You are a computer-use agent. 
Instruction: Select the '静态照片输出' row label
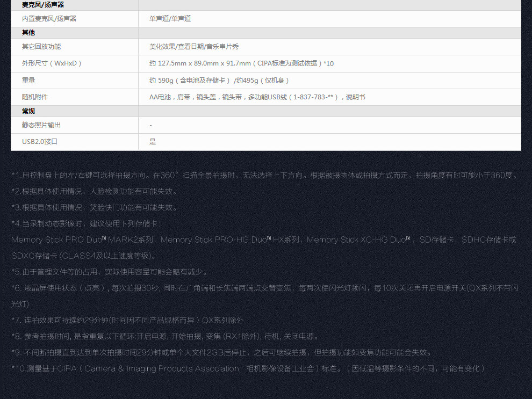[41, 125]
